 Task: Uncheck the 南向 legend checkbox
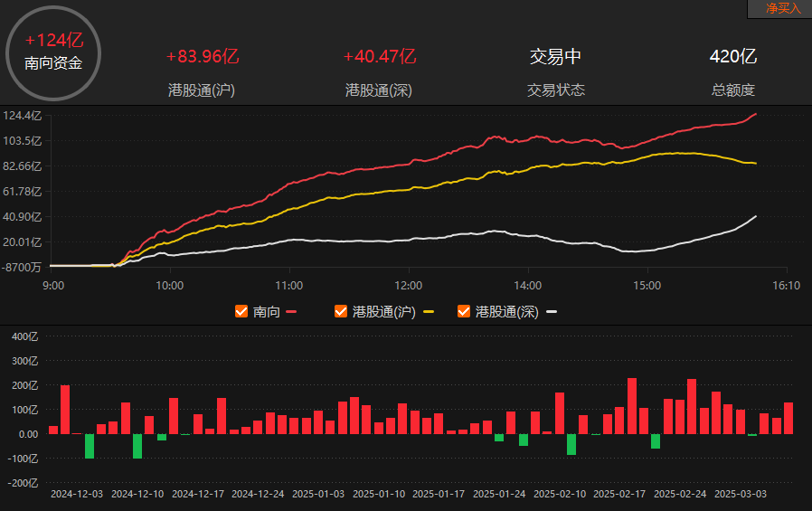[x=241, y=311]
